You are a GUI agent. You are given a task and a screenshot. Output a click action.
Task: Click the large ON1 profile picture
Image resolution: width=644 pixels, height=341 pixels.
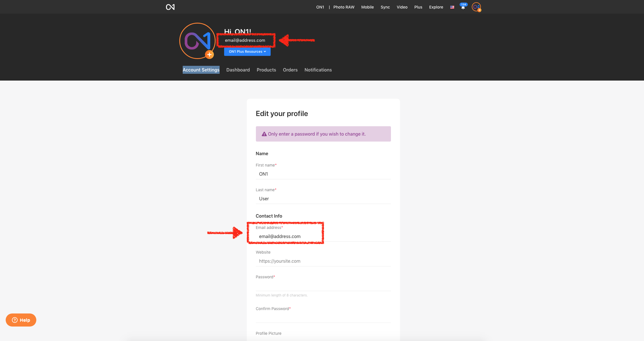(x=197, y=40)
